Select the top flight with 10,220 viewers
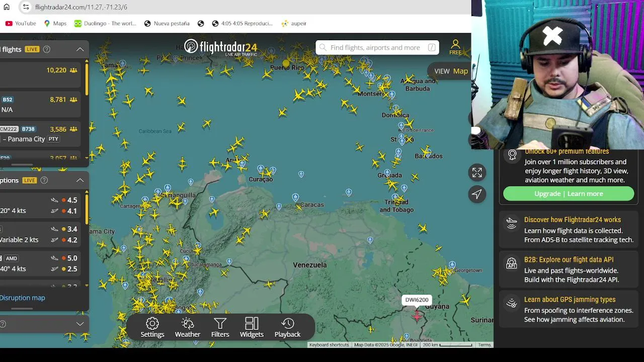The width and height of the screenshot is (644, 362). [x=40, y=74]
